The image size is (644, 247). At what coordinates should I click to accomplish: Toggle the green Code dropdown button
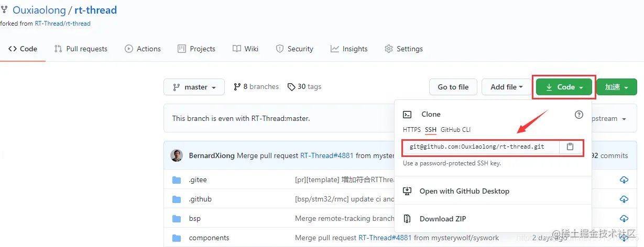(x=565, y=87)
